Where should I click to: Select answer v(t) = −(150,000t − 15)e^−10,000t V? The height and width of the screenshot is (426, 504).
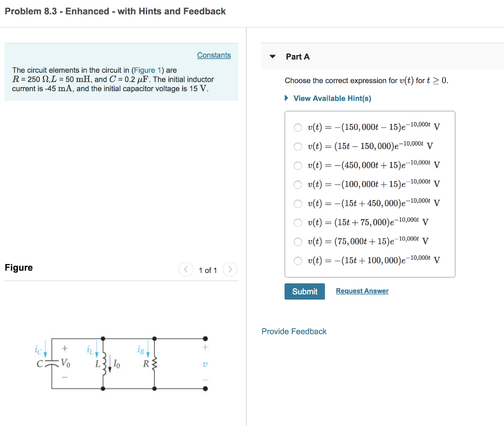point(298,127)
